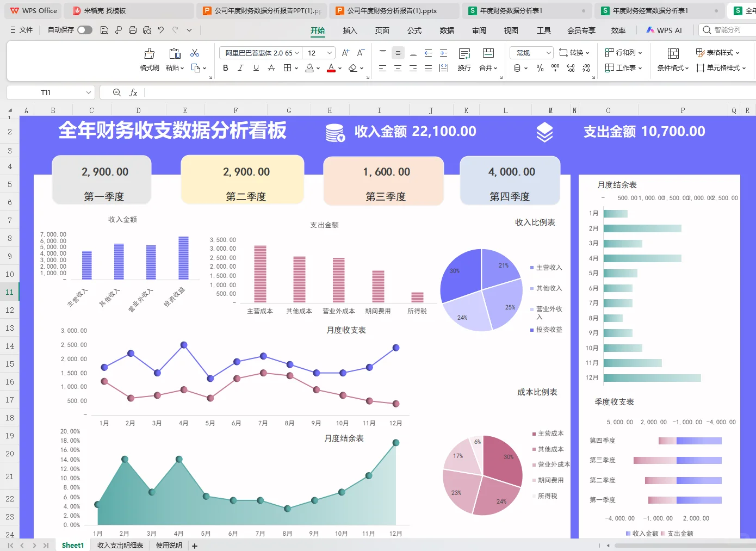
Task: Increase font size with A+ icon
Action: 345,53
